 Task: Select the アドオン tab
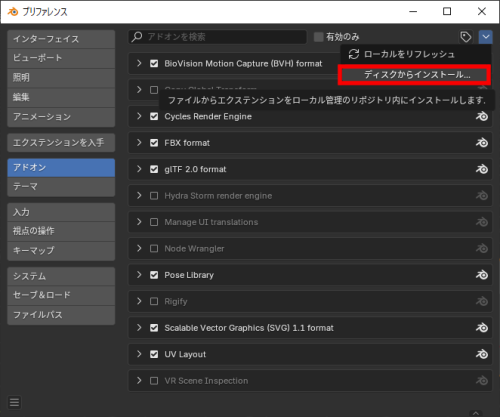(61, 168)
